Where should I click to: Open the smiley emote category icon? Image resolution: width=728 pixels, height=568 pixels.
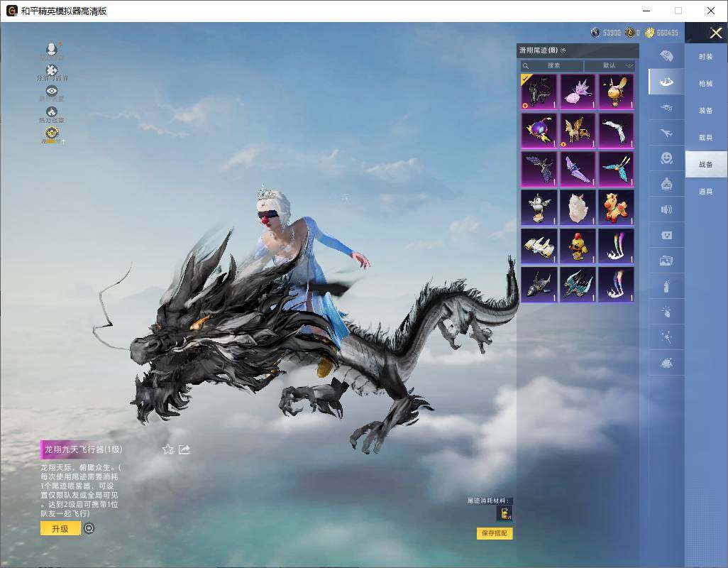[x=666, y=158]
